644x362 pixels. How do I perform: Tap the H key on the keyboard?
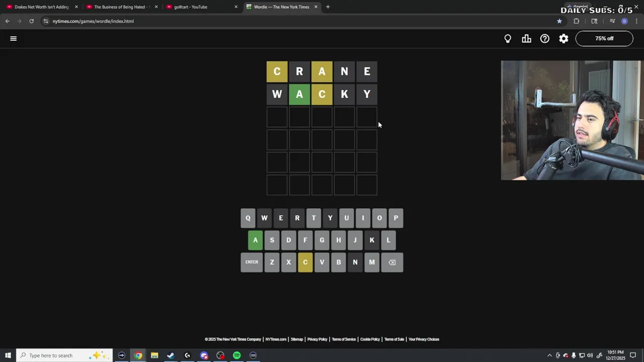338,240
